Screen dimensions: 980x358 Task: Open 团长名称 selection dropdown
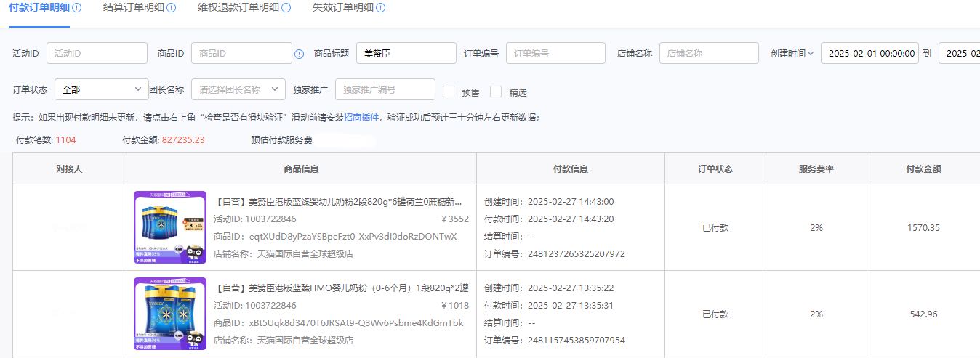(x=238, y=89)
